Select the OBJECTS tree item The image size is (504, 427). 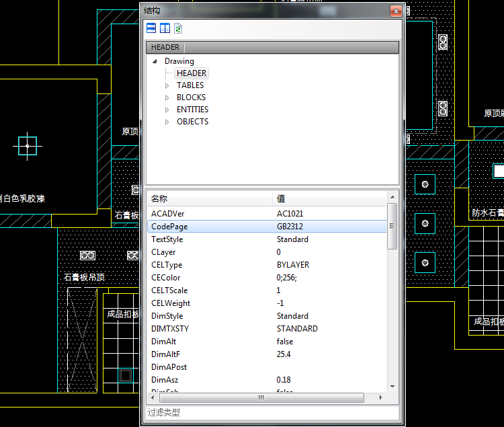pyautogui.click(x=193, y=122)
